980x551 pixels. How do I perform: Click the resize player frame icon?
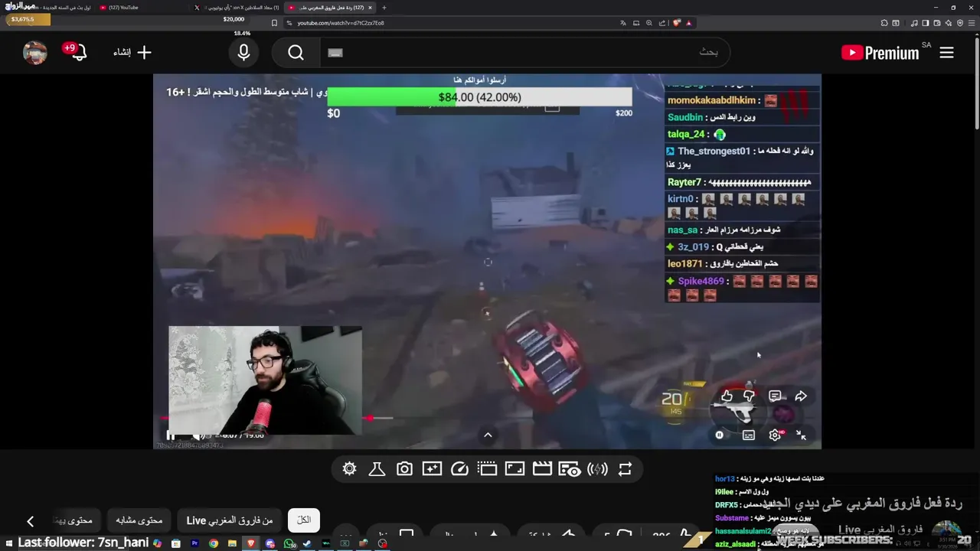pyautogui.click(x=514, y=469)
